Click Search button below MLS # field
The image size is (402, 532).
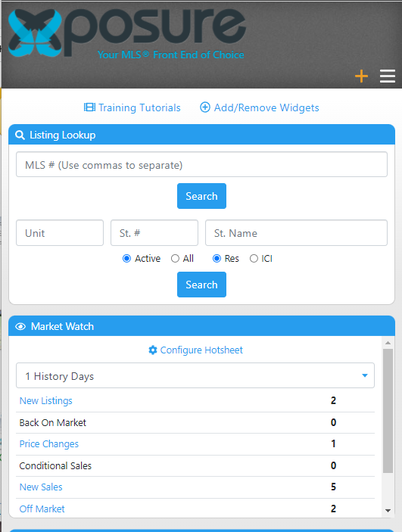point(201,196)
